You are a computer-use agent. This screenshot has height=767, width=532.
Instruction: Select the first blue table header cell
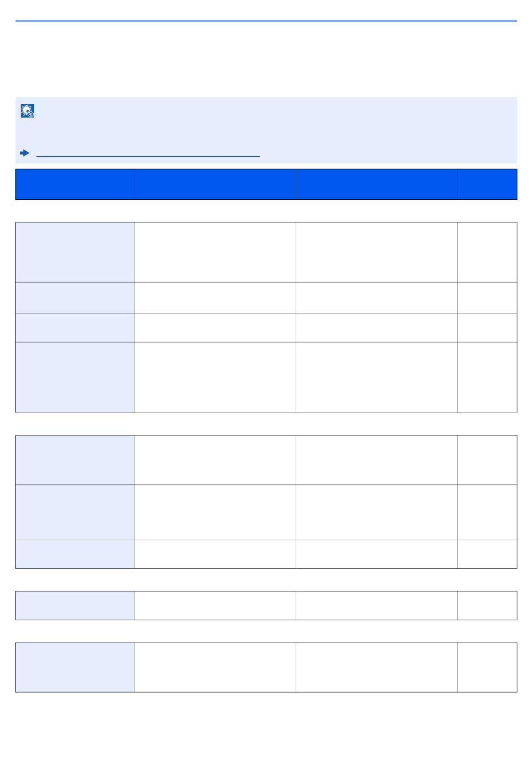click(74, 184)
